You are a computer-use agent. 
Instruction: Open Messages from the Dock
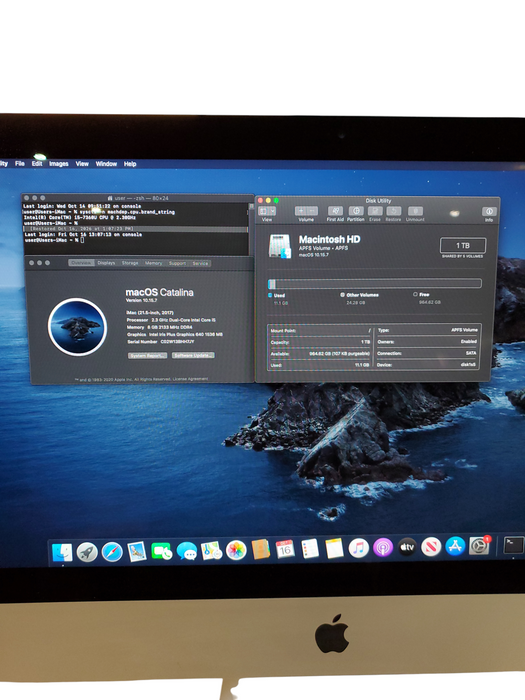pos(187,551)
